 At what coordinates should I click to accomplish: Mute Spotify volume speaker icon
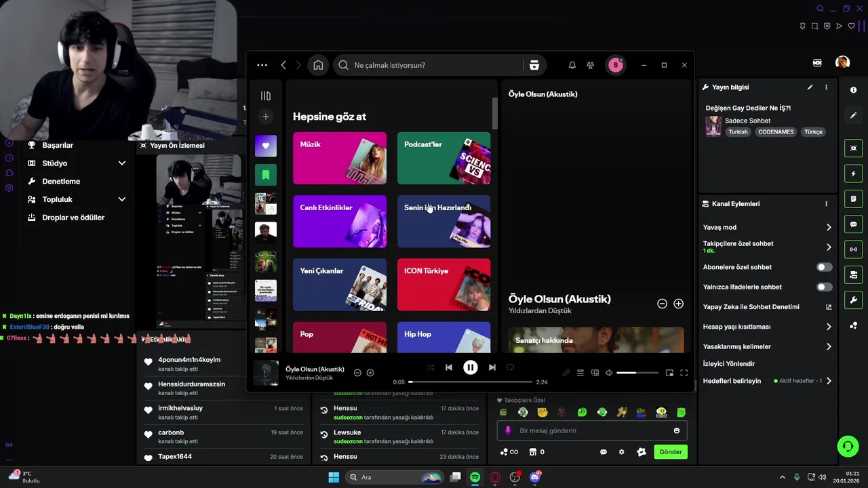click(x=609, y=373)
